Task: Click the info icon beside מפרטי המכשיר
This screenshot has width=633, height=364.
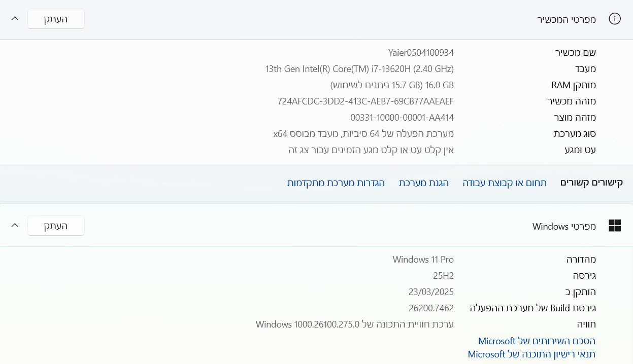Action: click(x=615, y=19)
